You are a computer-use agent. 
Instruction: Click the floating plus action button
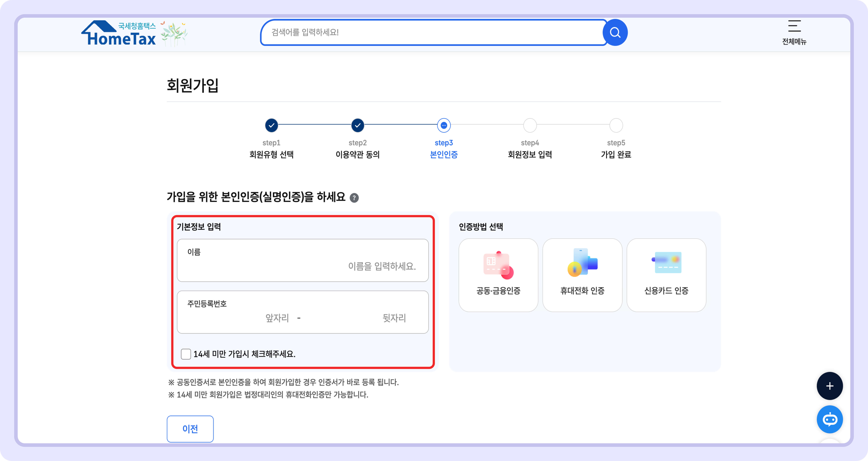[830, 386]
